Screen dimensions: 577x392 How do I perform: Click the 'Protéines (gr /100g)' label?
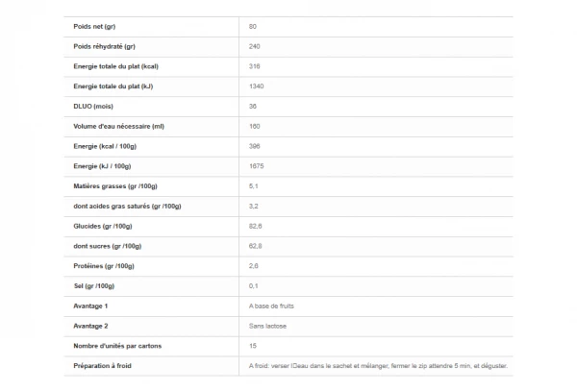pyautogui.click(x=104, y=265)
